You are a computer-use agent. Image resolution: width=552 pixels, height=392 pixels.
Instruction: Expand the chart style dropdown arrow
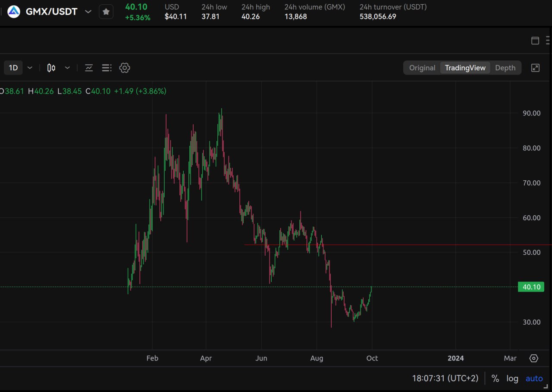point(67,68)
